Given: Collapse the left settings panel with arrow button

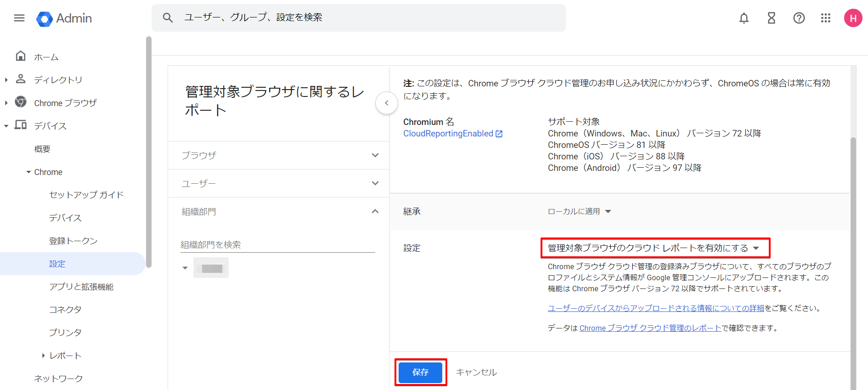Looking at the screenshot, I should point(386,103).
